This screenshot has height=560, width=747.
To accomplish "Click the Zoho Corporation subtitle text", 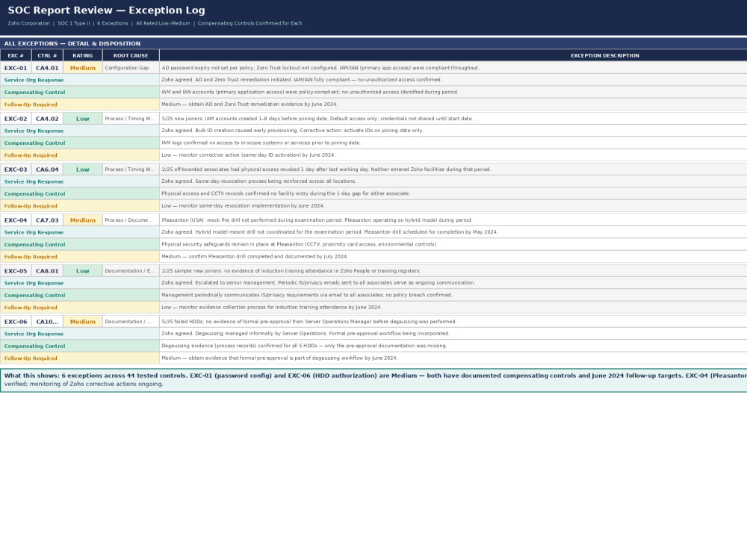I will click(x=28, y=23).
